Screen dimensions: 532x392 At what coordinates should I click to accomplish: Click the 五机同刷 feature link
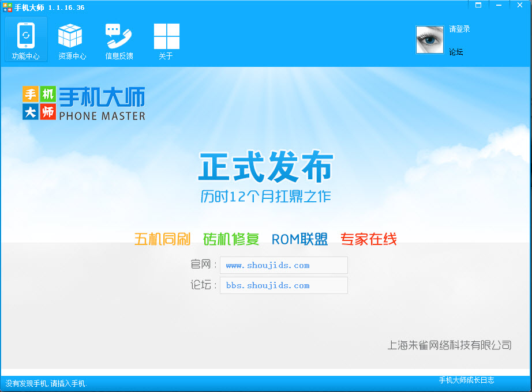point(163,240)
